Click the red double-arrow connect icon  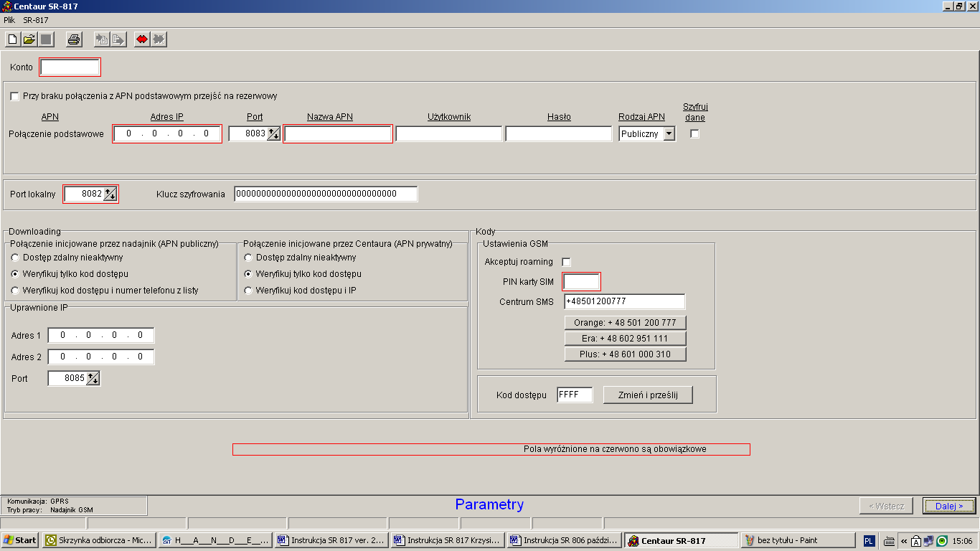coord(142,39)
